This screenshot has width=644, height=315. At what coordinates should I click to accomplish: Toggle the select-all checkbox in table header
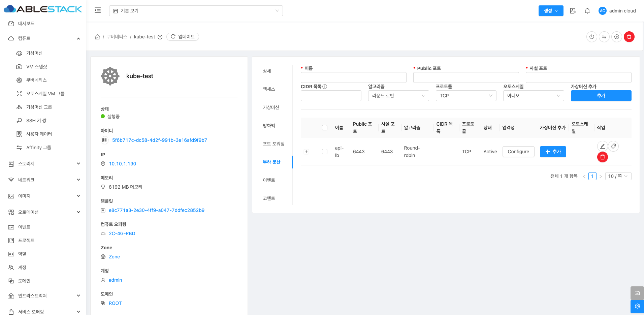click(x=325, y=128)
